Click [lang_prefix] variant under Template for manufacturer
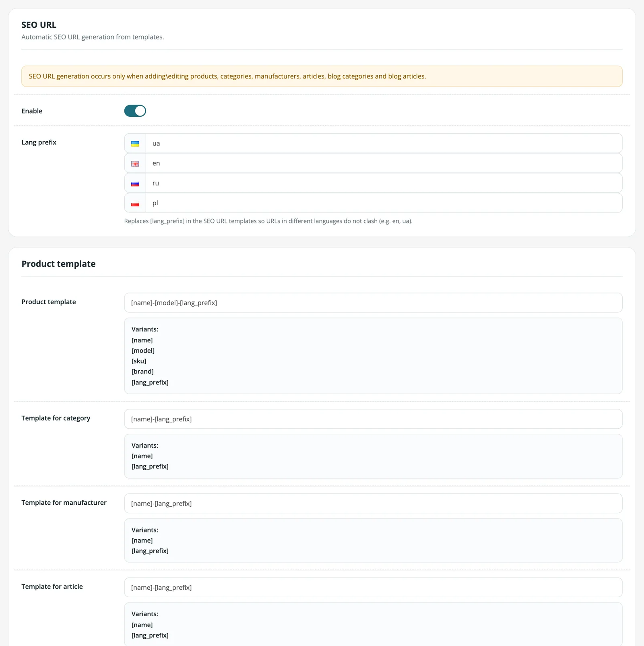The image size is (644, 646). pyautogui.click(x=150, y=551)
